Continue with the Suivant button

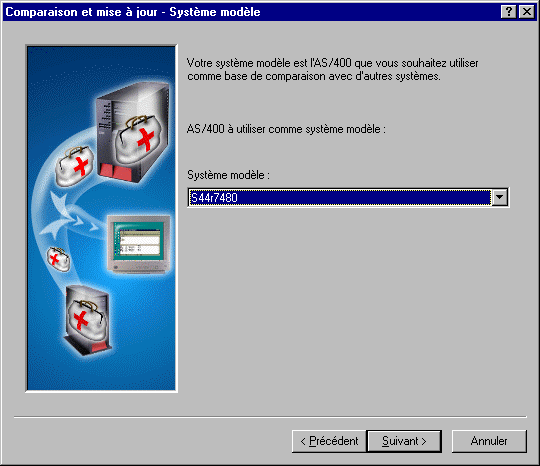pos(404,441)
